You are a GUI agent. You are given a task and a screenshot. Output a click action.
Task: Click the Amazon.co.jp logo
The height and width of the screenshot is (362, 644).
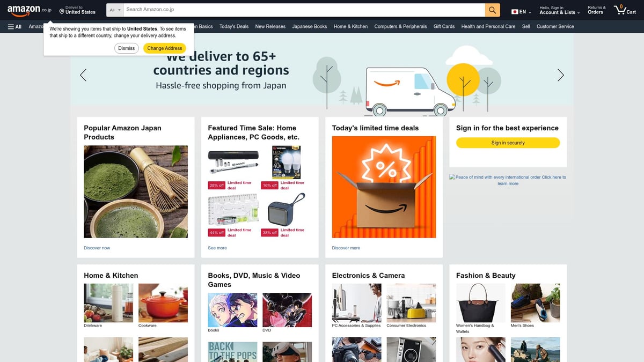30,10
